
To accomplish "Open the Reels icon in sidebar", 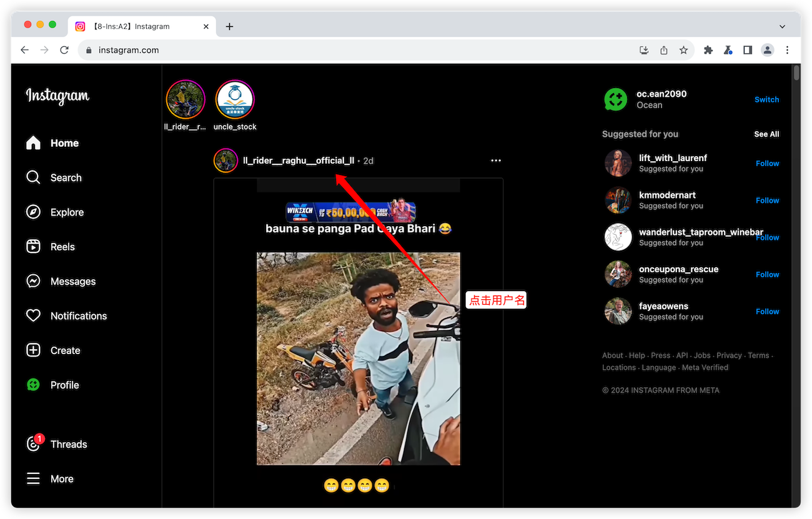I will (x=33, y=247).
